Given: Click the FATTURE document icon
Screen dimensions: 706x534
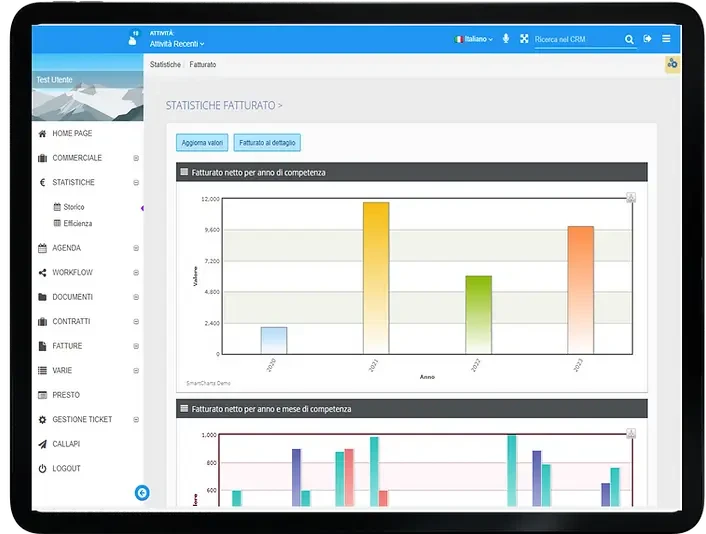Looking at the screenshot, I should click(x=42, y=346).
